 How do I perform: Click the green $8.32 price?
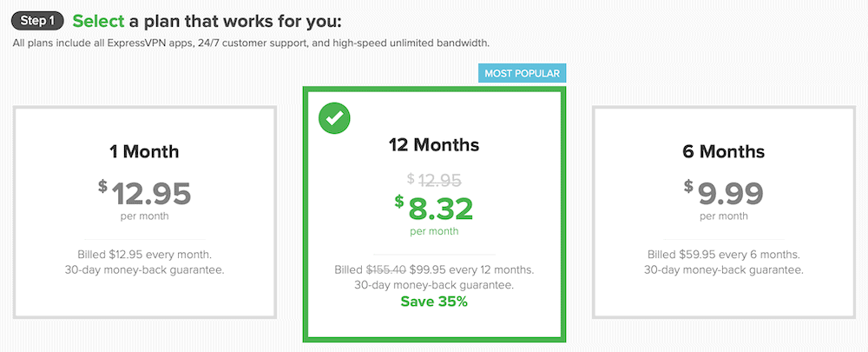click(x=433, y=209)
